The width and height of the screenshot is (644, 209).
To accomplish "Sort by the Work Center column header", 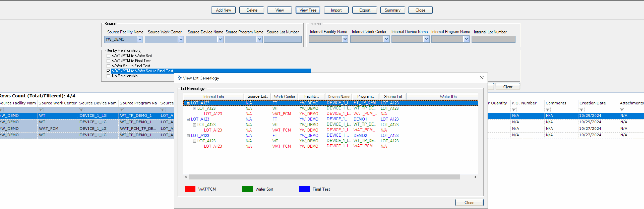I will [284, 97].
